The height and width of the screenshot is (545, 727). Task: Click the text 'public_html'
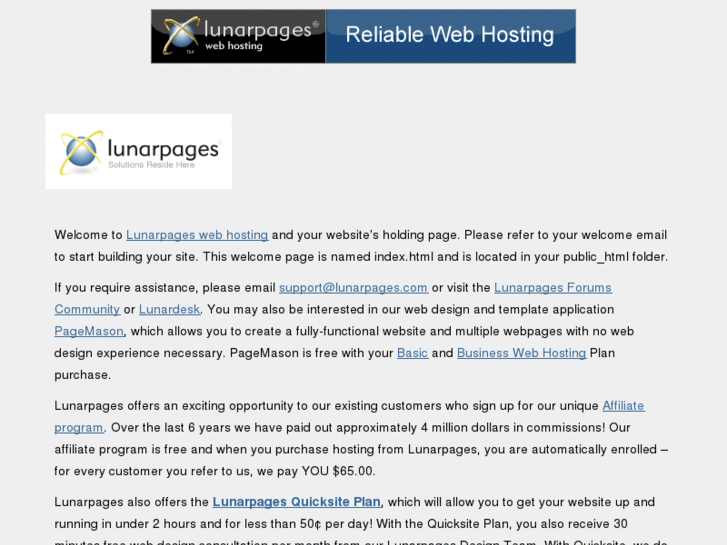click(596, 256)
